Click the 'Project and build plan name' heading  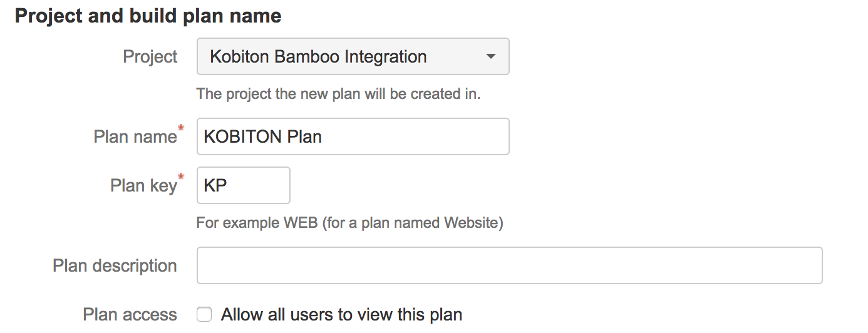148,16
